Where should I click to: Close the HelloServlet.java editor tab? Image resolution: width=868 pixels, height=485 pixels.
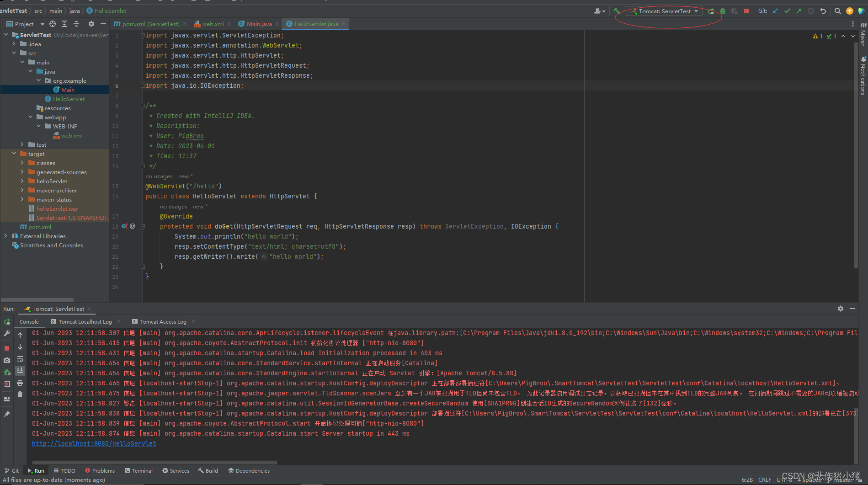click(x=343, y=24)
